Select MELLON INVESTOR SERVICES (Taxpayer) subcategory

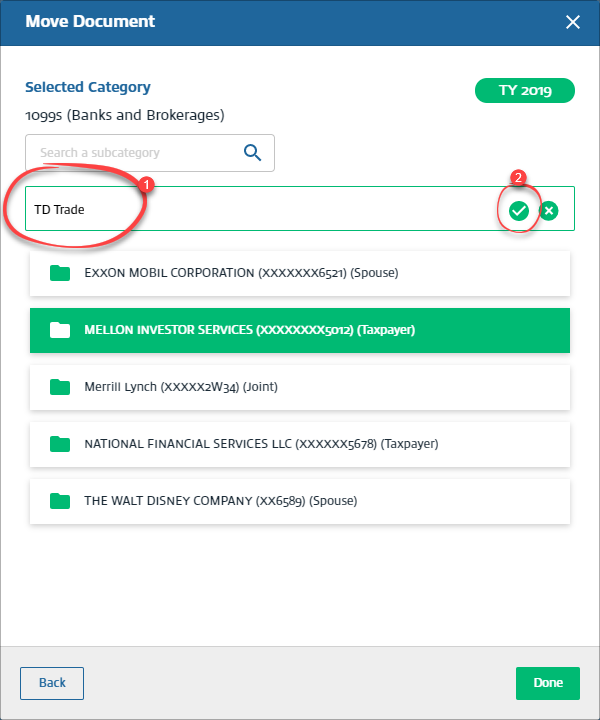coord(249,330)
